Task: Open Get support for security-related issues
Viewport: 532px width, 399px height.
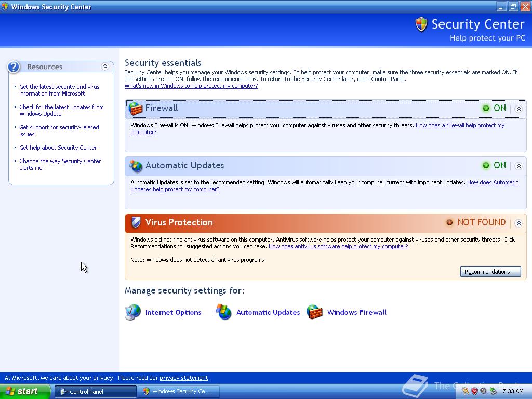Action: pos(59,130)
